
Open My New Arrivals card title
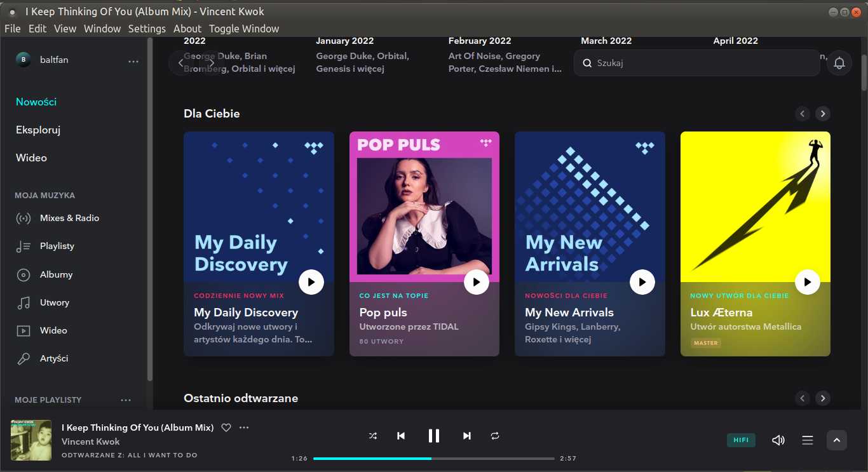569,313
